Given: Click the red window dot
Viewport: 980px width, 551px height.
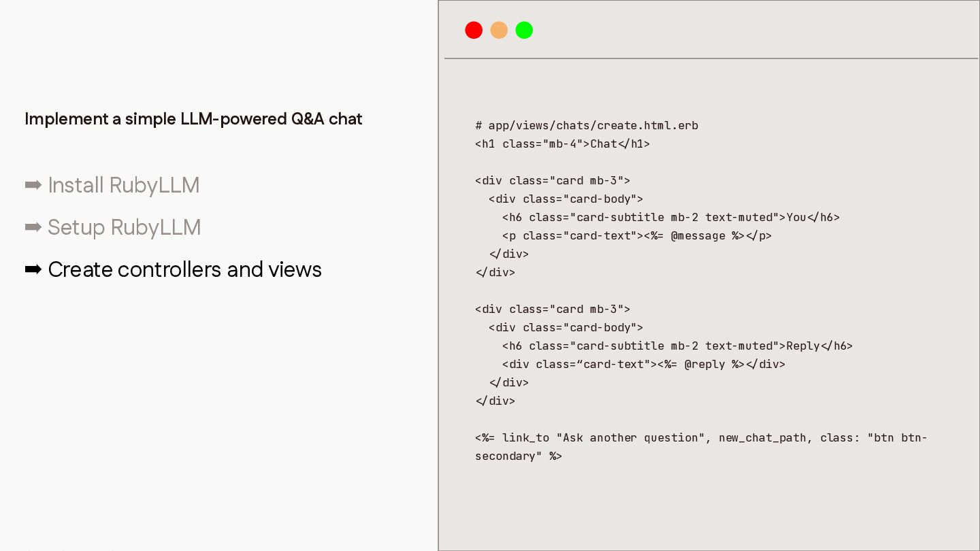Looking at the screenshot, I should click(x=474, y=30).
